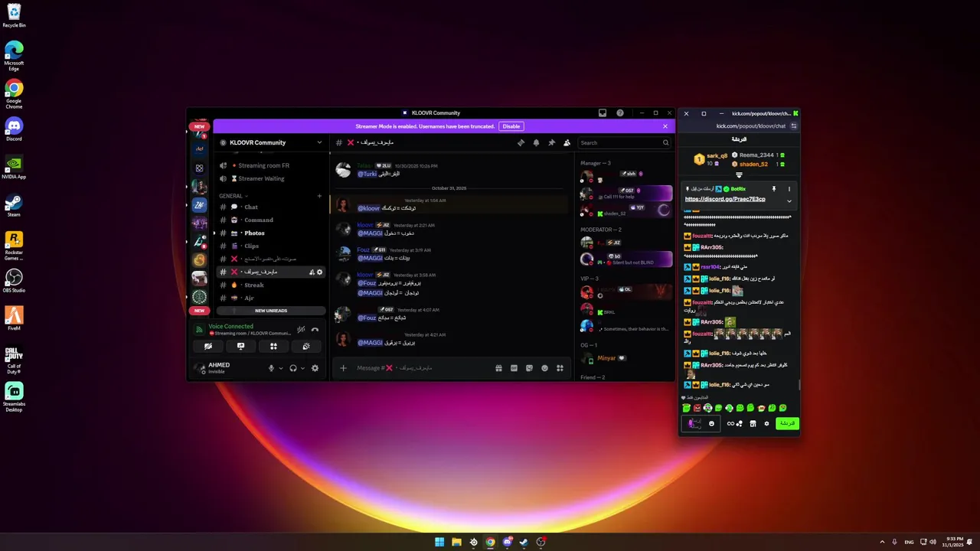Image resolution: width=980 pixels, height=551 pixels.
Task: Collapse the pinned message in Kick chat
Action: [789, 201]
